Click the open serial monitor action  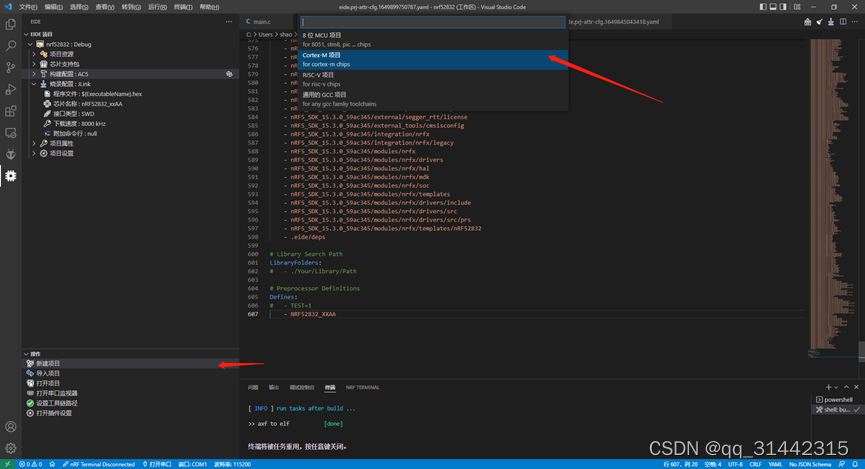(130, 393)
